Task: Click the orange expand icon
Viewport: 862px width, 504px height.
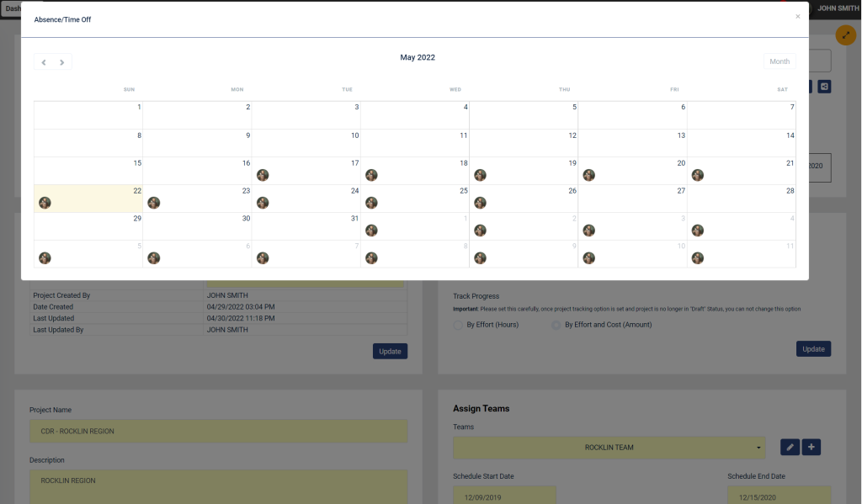Action: point(845,35)
